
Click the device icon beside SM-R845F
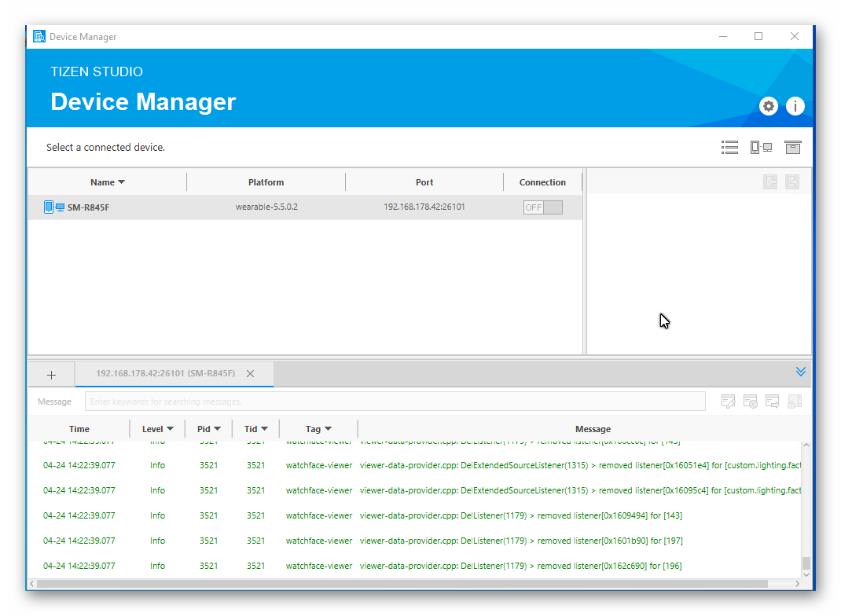54,207
